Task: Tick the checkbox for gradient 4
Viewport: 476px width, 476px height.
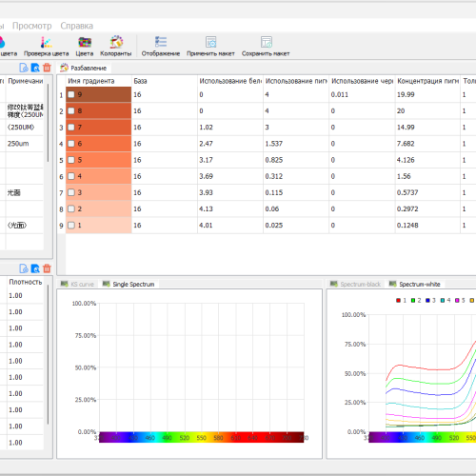Action: (x=71, y=176)
